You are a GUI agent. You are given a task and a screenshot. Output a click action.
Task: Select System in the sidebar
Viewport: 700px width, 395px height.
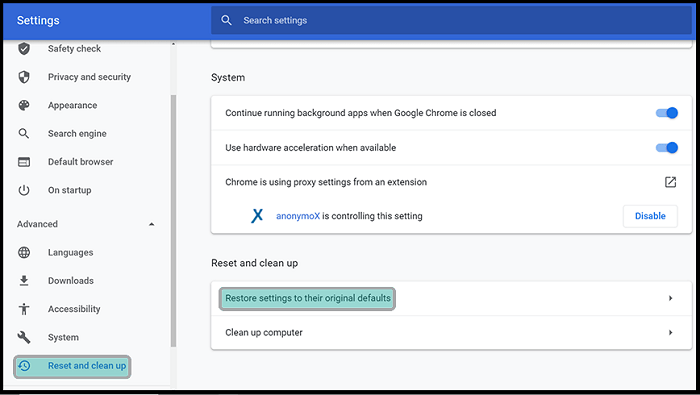coord(63,337)
